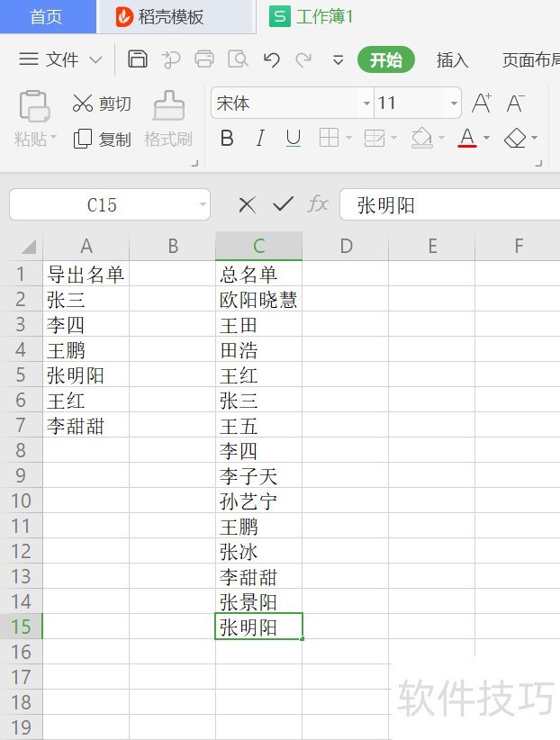Increase font size with A+ icon
Viewport: 560px width, 740px height.
[x=482, y=103]
